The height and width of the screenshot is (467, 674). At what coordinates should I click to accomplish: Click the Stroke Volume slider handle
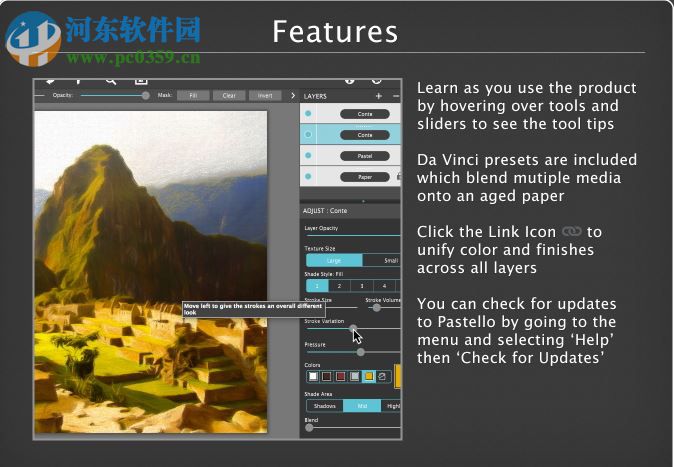coord(377,307)
